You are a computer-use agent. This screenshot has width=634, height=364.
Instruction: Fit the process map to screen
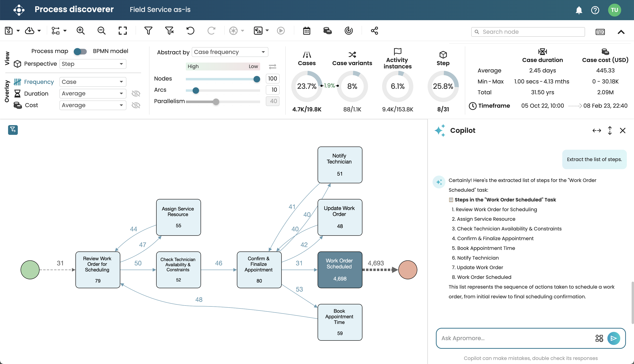tap(122, 31)
